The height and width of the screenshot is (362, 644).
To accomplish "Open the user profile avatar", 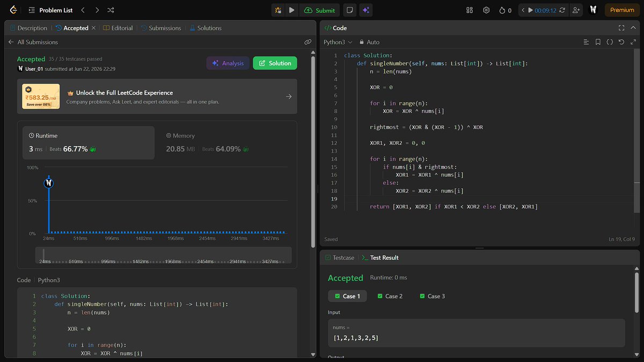I will click(593, 10).
